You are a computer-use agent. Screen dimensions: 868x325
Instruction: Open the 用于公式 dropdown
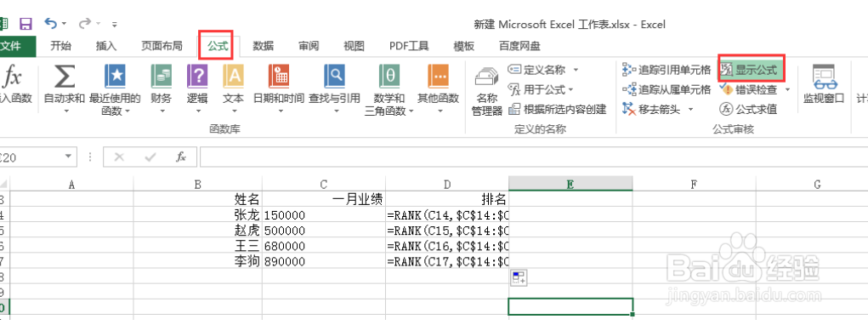pos(541,89)
